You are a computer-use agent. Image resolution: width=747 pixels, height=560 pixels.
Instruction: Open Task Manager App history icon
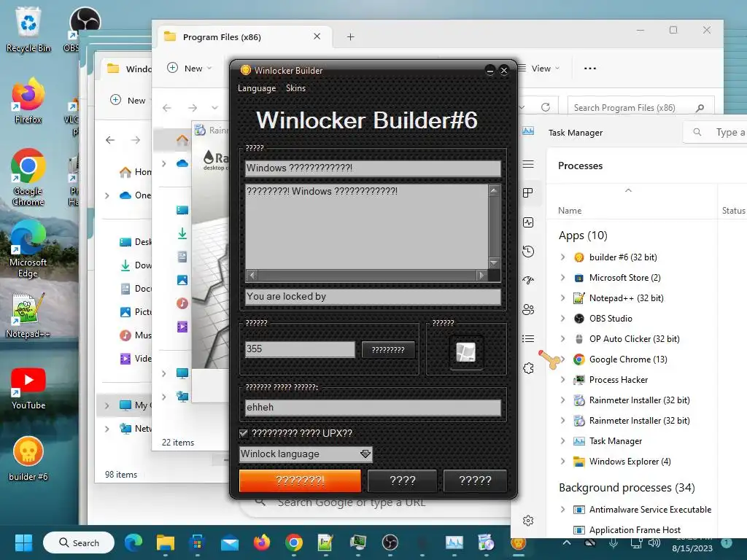pyautogui.click(x=528, y=252)
